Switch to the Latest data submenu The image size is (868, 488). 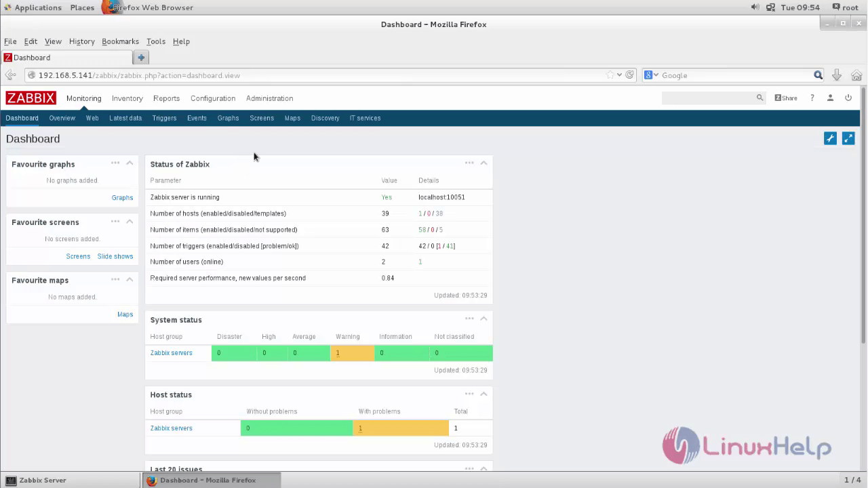[125, 118]
